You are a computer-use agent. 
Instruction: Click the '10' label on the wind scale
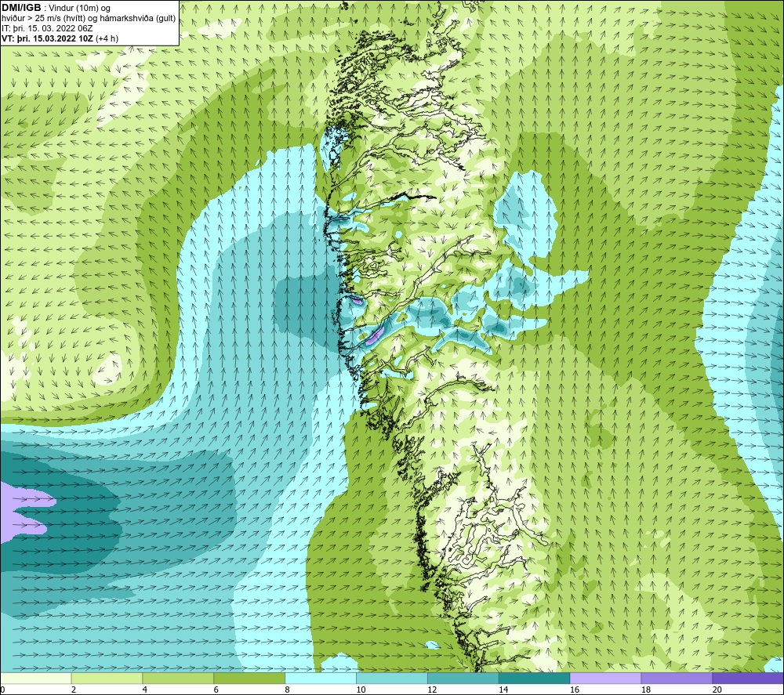361,690
